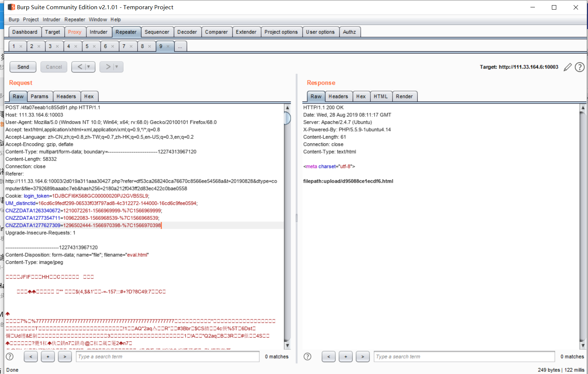Open new Repeater tab with ellipsis
Screen dimensions: 588x374
[x=180, y=46]
